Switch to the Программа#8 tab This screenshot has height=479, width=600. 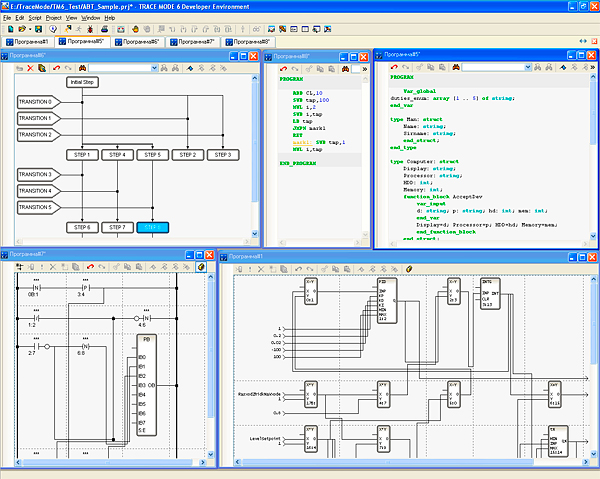tap(248, 42)
